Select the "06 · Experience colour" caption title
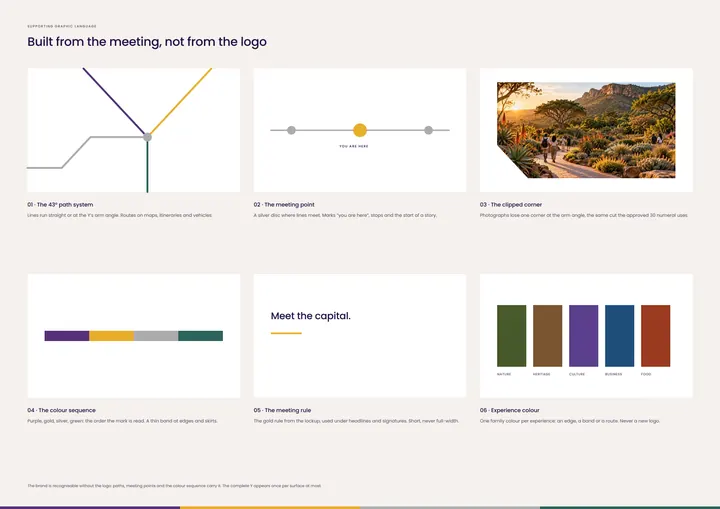 coord(510,410)
